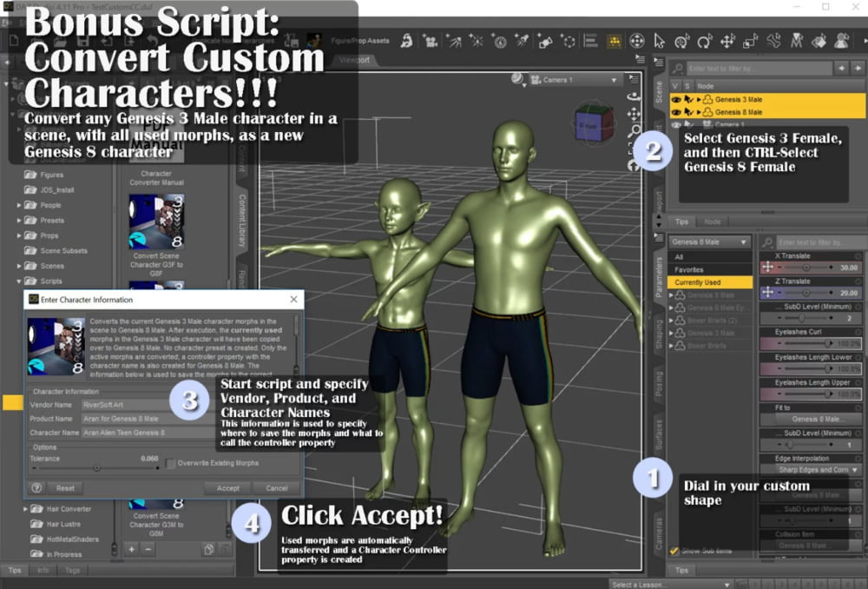Open the Shaping tab on the right
Image resolution: width=868 pixels, height=589 pixels.
pyautogui.click(x=659, y=334)
